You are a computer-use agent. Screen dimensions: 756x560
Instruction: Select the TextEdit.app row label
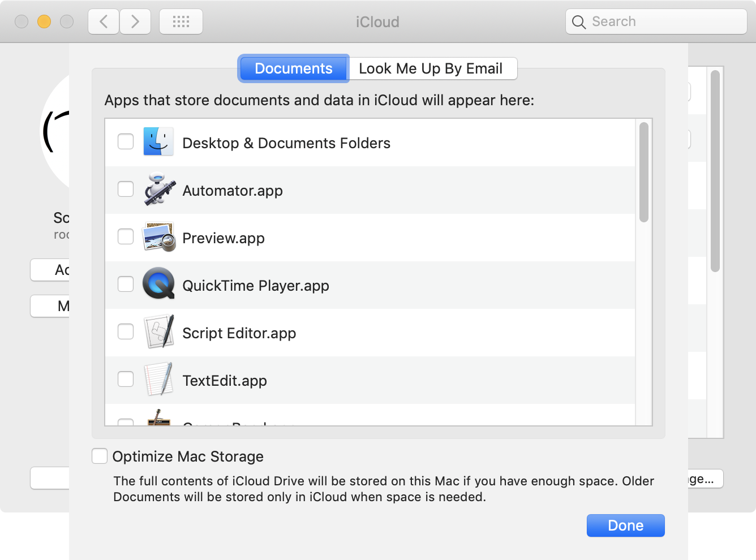click(225, 381)
